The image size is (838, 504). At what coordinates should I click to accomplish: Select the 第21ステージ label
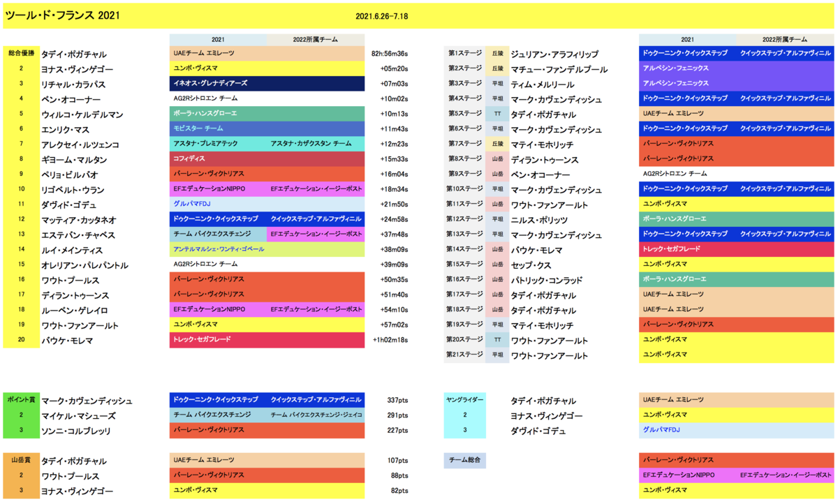click(464, 355)
